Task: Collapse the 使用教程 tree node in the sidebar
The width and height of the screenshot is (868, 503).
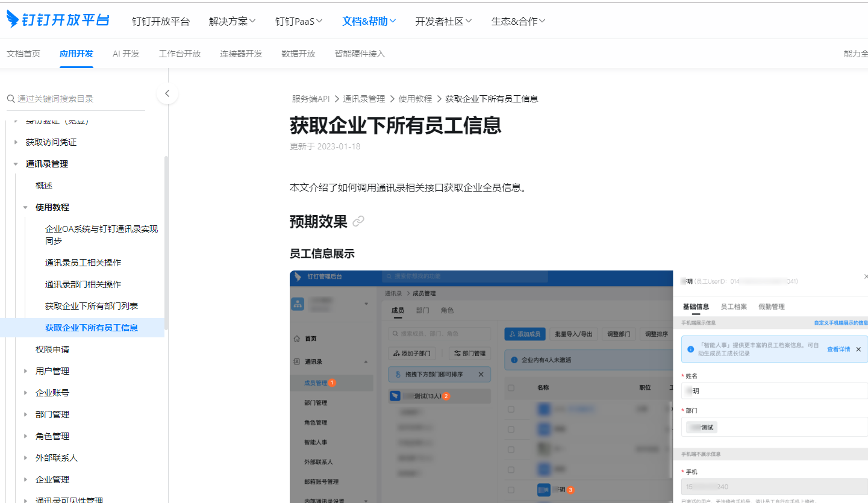Action: (x=25, y=208)
